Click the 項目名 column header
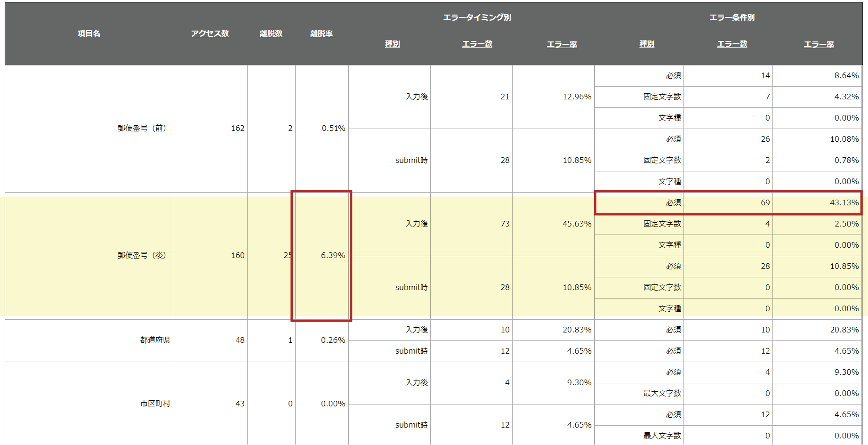This screenshot has width=868, height=445. (89, 33)
